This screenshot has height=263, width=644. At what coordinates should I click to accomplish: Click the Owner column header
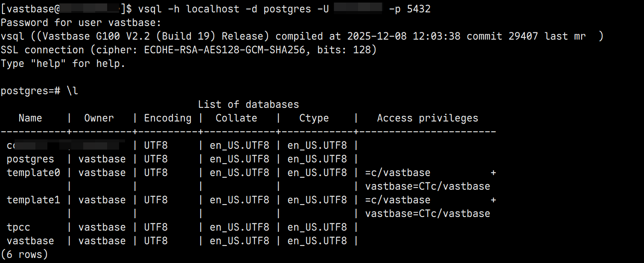(99, 118)
